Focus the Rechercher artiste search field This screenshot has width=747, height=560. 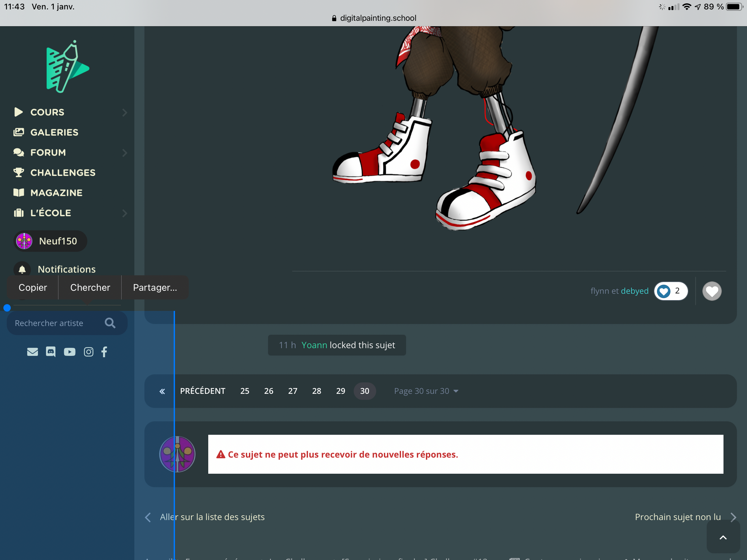coord(54,323)
